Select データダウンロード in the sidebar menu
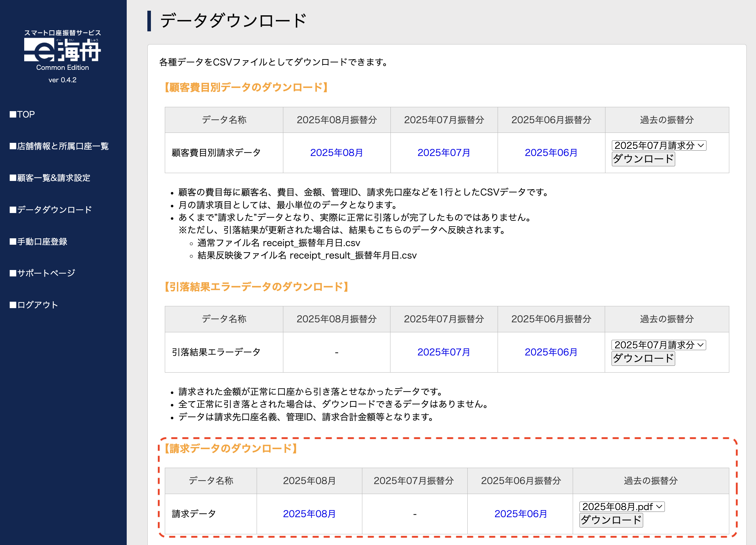The image size is (756, 545). (x=51, y=209)
